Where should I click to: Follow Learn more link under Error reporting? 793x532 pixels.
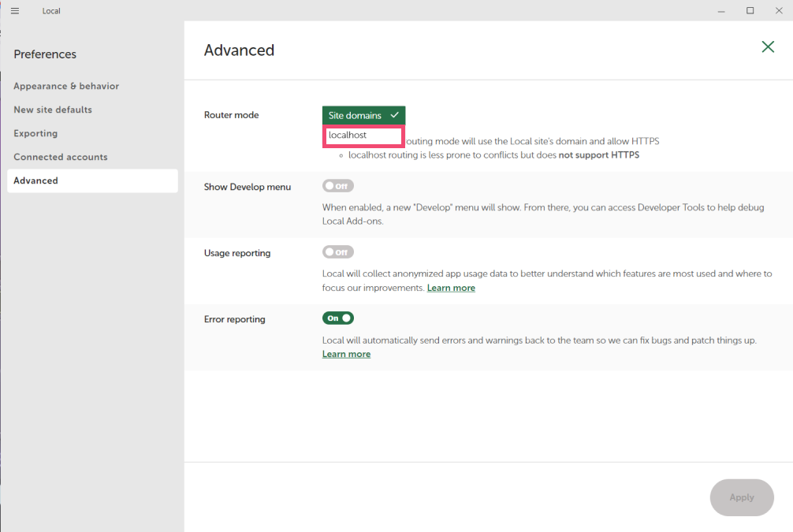click(x=346, y=355)
